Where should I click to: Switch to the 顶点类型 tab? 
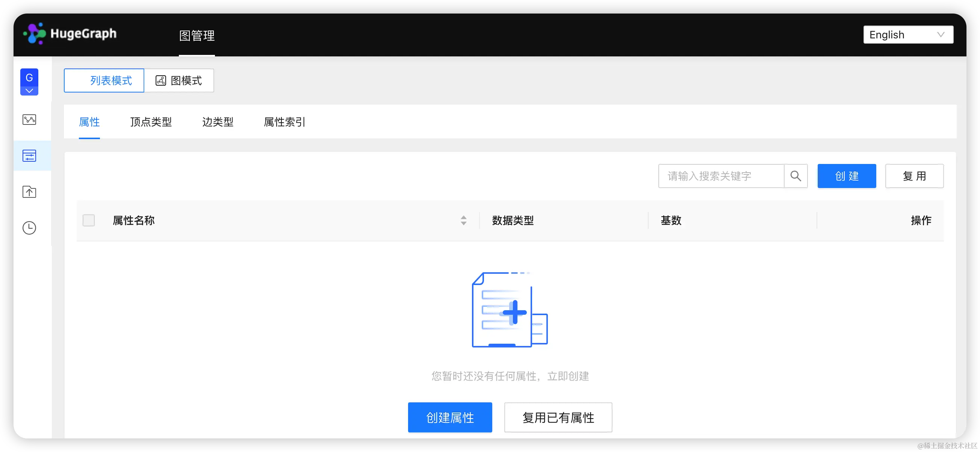coord(151,122)
